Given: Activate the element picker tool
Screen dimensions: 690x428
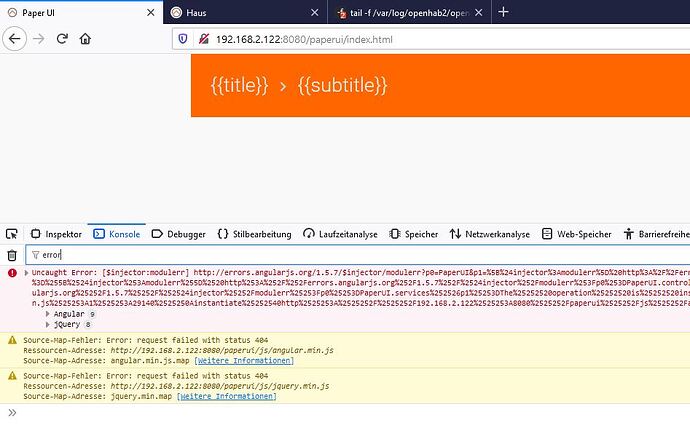Looking at the screenshot, I should (x=12, y=234).
